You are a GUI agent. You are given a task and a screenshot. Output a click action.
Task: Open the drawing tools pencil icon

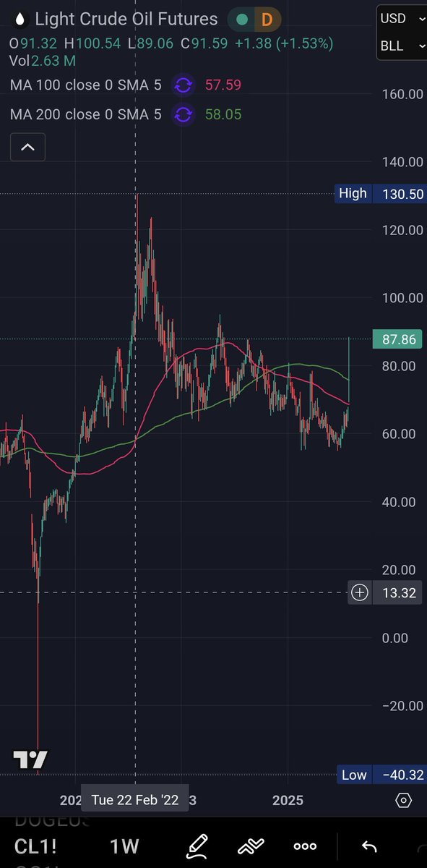pos(197,846)
